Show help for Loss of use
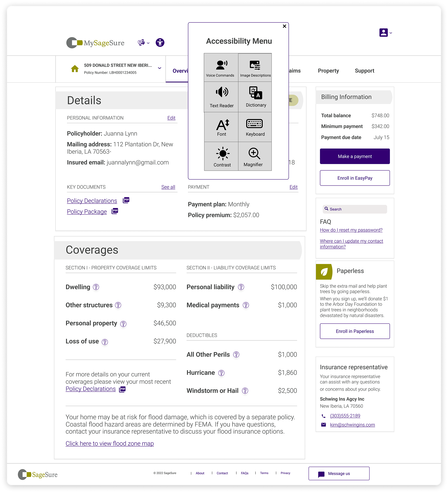This screenshot has width=448, height=493. point(105,342)
